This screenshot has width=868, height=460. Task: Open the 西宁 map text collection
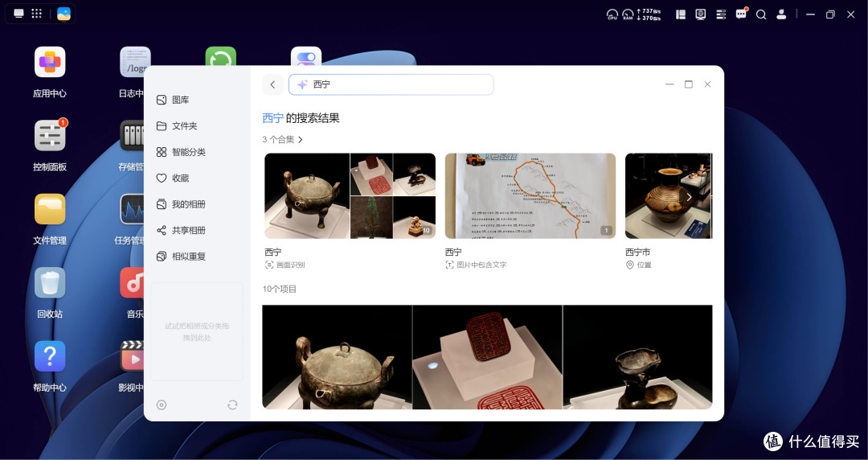click(x=530, y=195)
